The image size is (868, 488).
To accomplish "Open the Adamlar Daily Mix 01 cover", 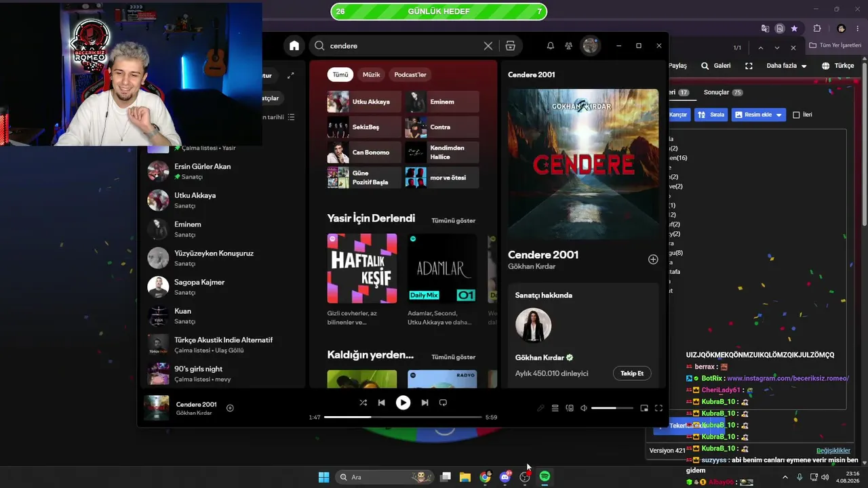I will [x=442, y=268].
